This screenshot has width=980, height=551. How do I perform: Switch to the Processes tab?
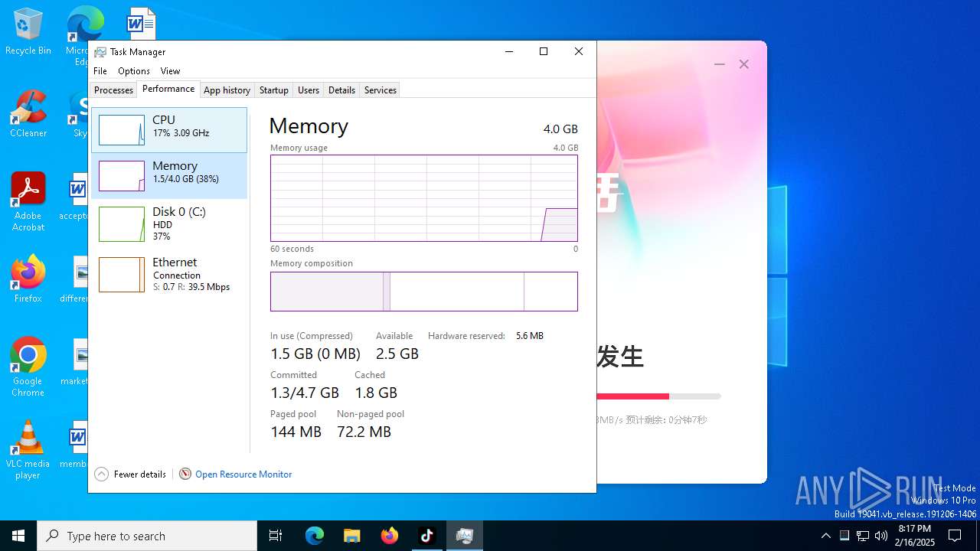pos(113,90)
